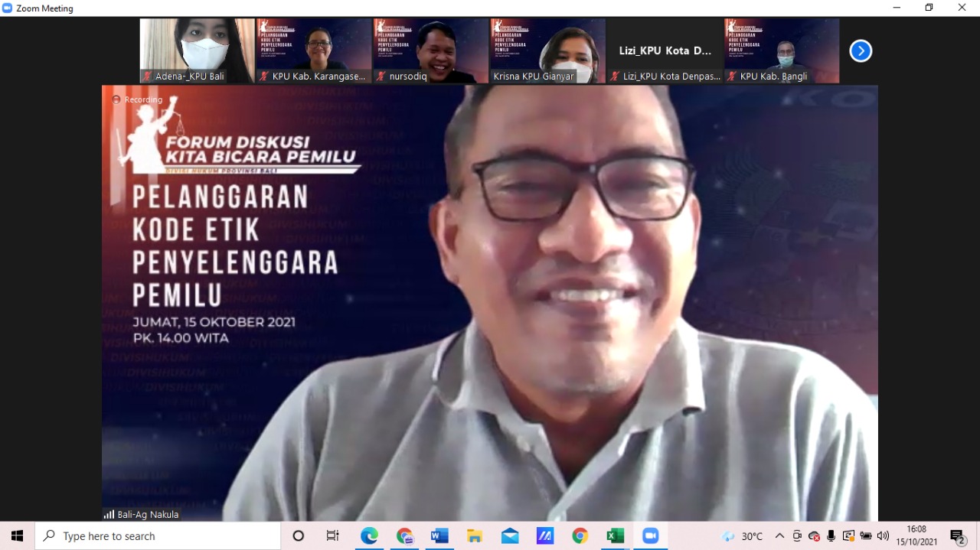980x550 pixels.
Task: Open the Windows Start menu
Action: [x=17, y=536]
